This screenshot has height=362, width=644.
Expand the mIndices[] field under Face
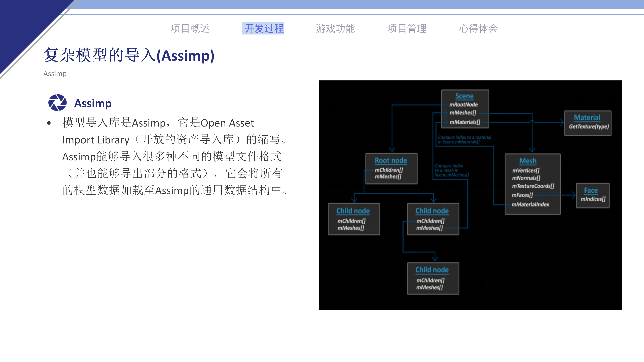(593, 200)
